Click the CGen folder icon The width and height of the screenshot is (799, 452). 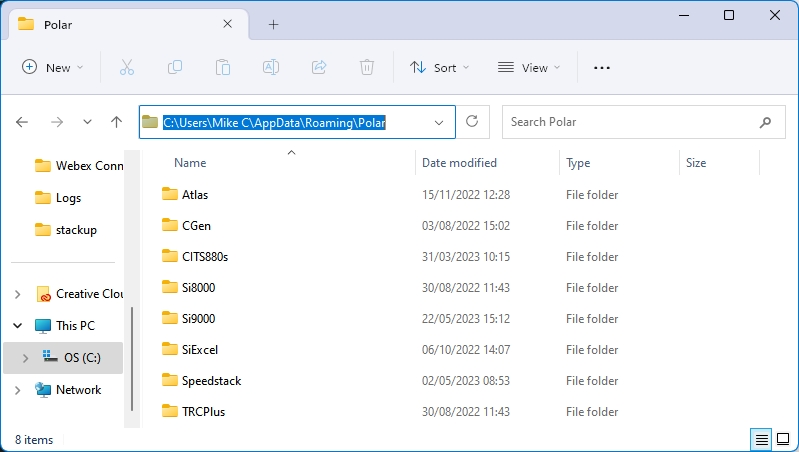pos(170,225)
